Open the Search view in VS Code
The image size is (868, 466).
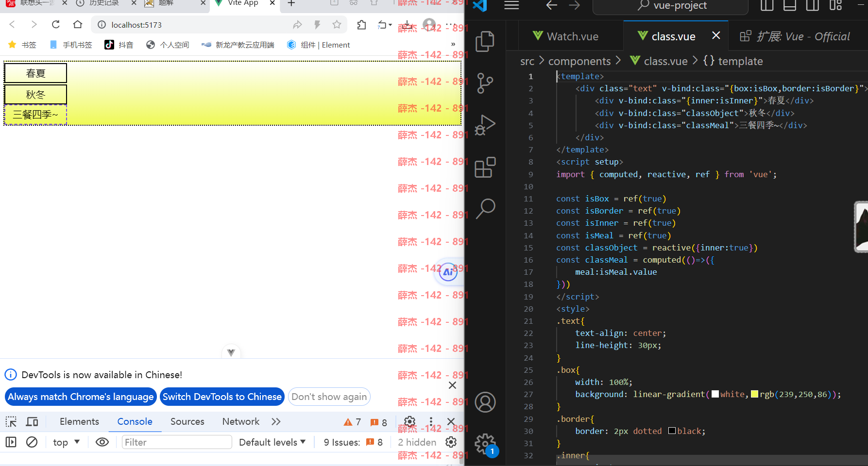point(485,209)
